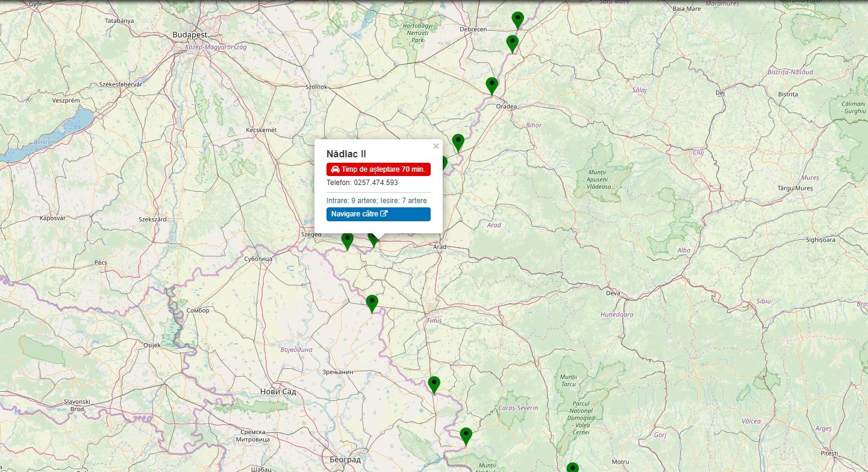Click green marker northwest of Caraș-Severin label
Image resolution: width=868 pixels, height=472 pixels.
(434, 384)
